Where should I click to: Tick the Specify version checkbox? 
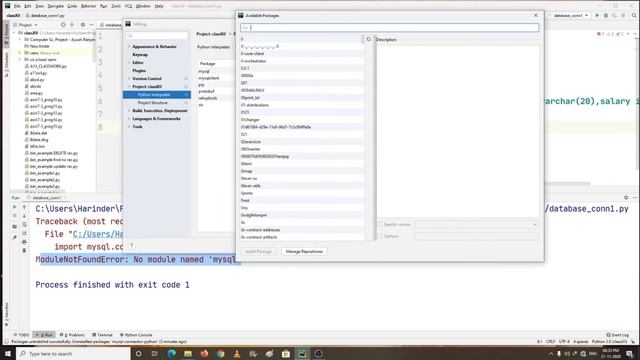(380, 224)
